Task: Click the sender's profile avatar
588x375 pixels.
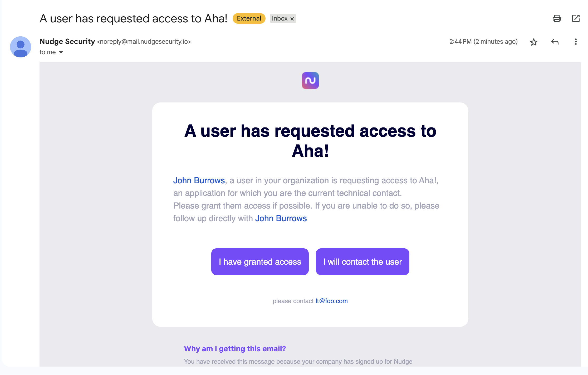Action: (21, 47)
